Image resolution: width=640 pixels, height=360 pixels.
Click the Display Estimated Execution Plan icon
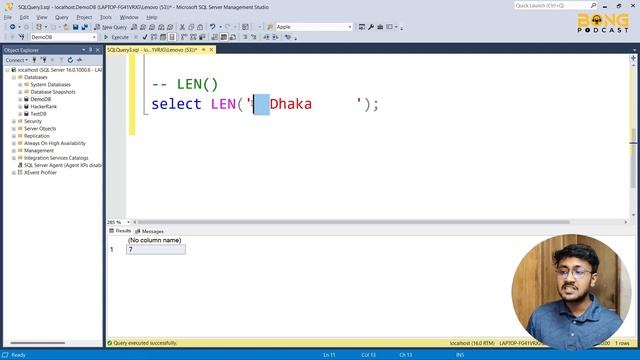154,37
